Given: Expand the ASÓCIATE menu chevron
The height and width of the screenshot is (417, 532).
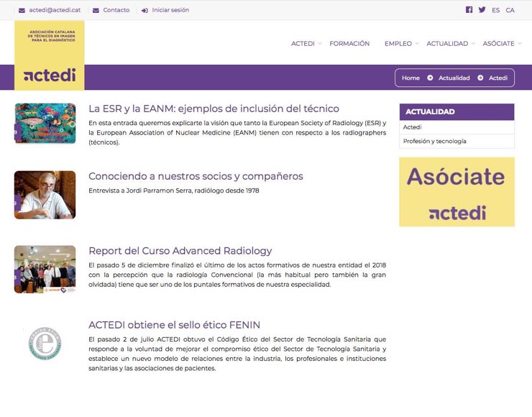Looking at the screenshot, I should click(x=520, y=43).
